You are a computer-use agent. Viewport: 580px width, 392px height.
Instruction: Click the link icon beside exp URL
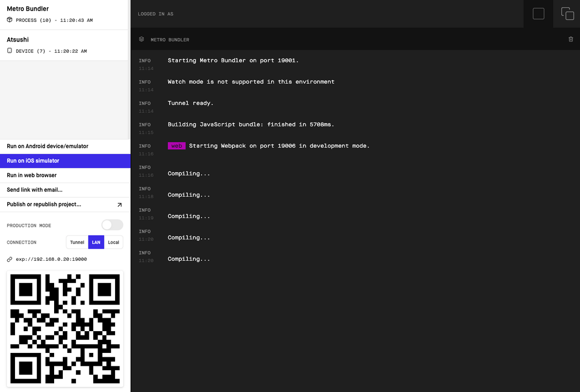[10, 259]
